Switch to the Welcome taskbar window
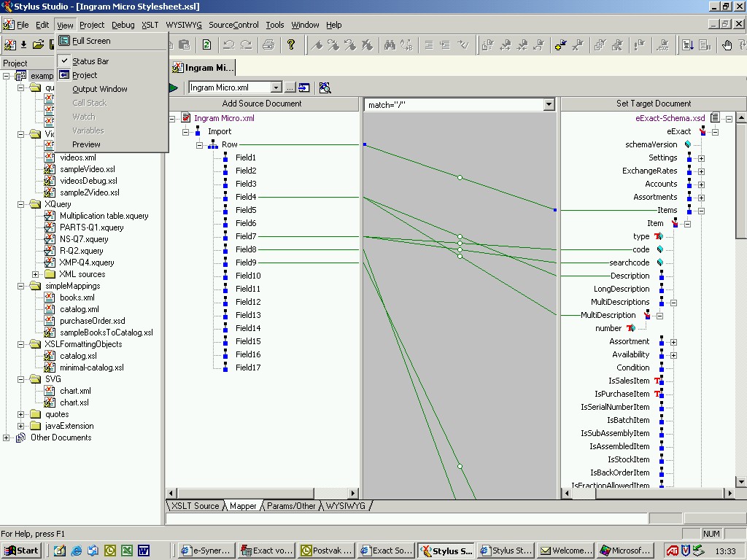The image size is (747, 560). pyautogui.click(x=566, y=551)
